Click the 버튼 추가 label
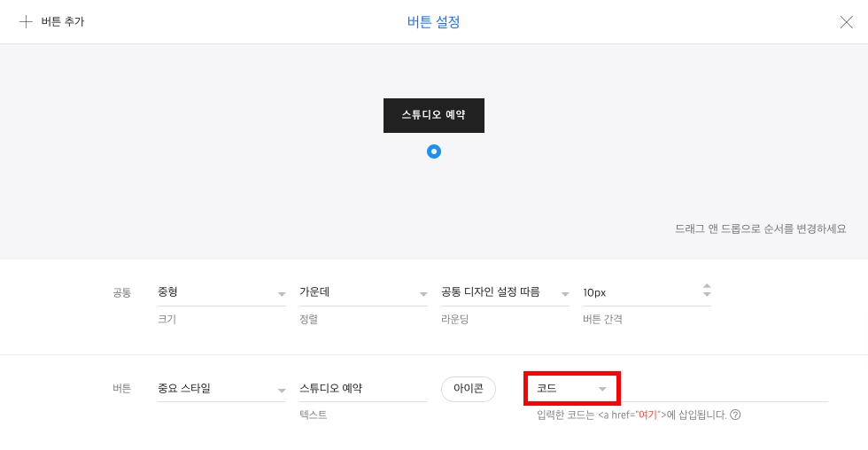Screen dimensions: 868x450 coord(63,22)
